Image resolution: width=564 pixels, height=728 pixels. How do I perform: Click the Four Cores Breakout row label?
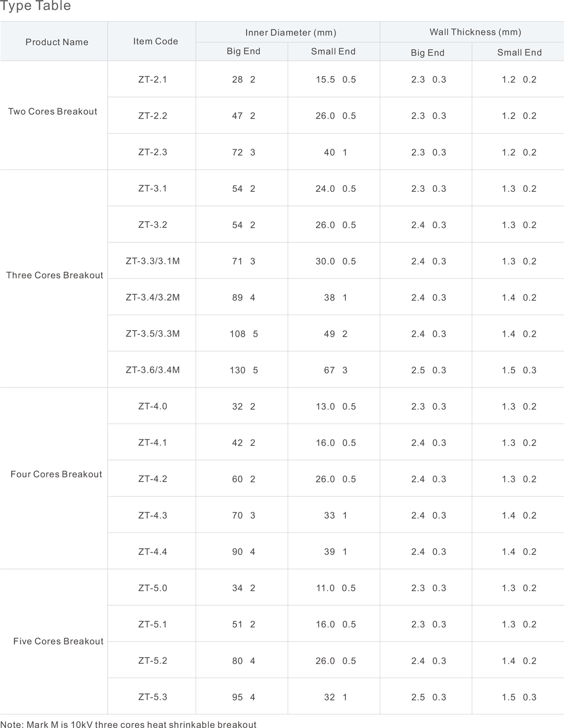[56, 474]
